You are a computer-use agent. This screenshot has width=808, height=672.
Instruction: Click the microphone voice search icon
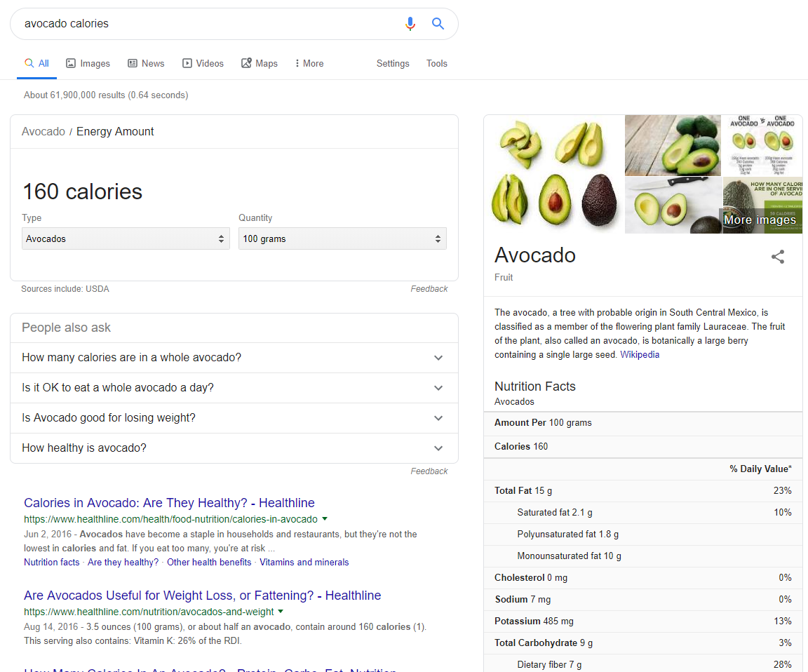tap(410, 24)
